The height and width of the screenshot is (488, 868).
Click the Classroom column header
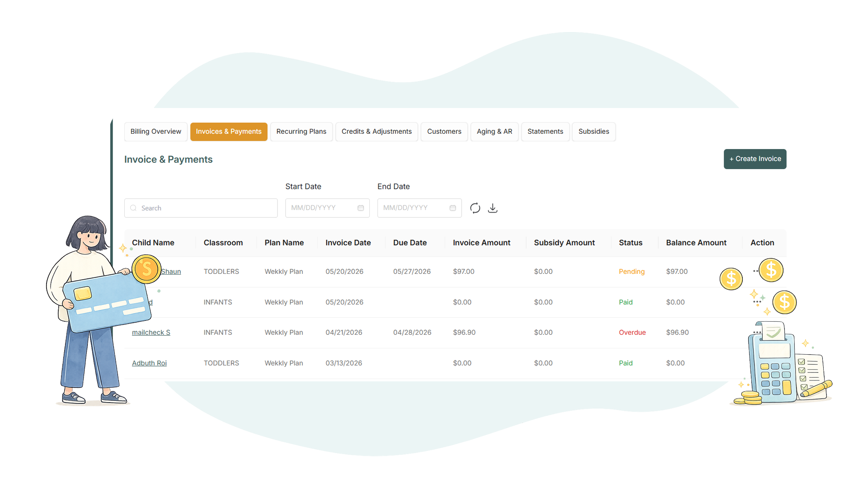[x=223, y=243]
